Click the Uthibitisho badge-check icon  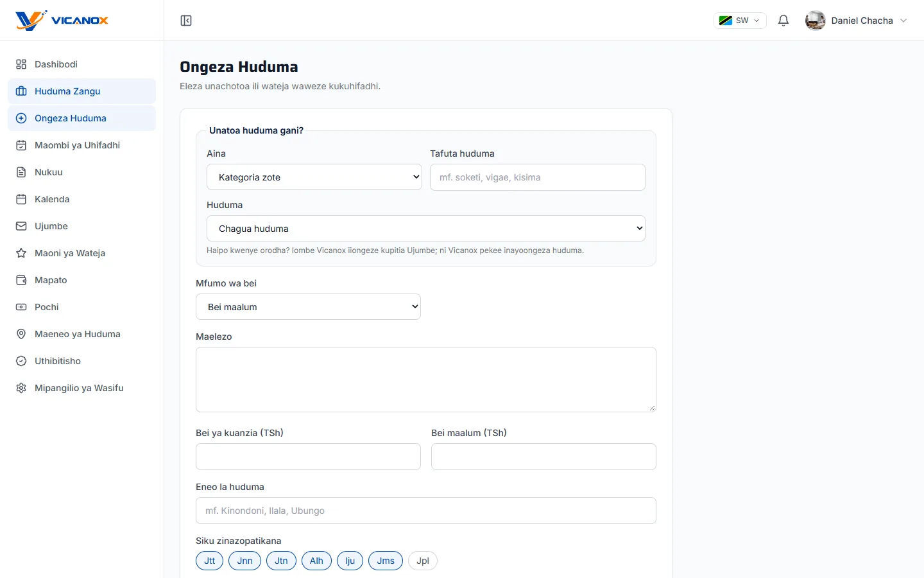click(x=21, y=361)
